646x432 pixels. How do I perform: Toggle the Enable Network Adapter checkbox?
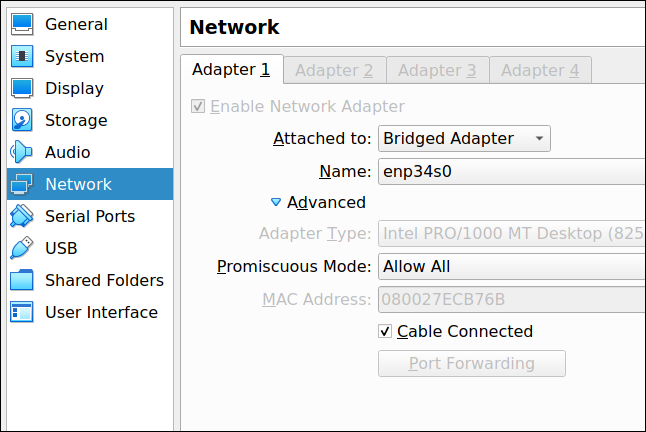(198, 106)
